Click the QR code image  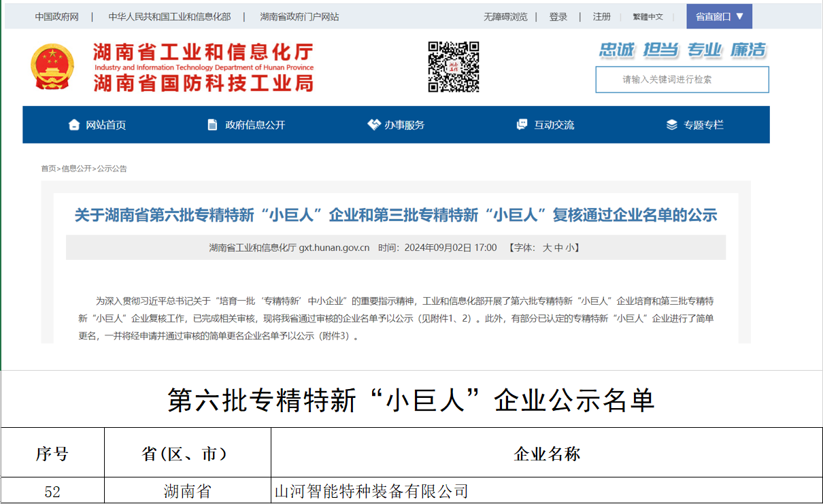pyautogui.click(x=452, y=67)
